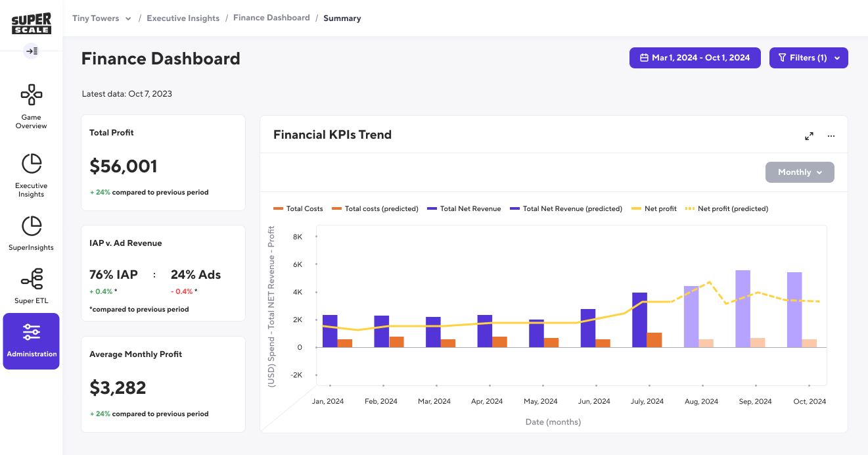The height and width of the screenshot is (455, 868).
Task: Click the Sep, 2024 predicted revenue bar
Action: [x=742, y=308]
